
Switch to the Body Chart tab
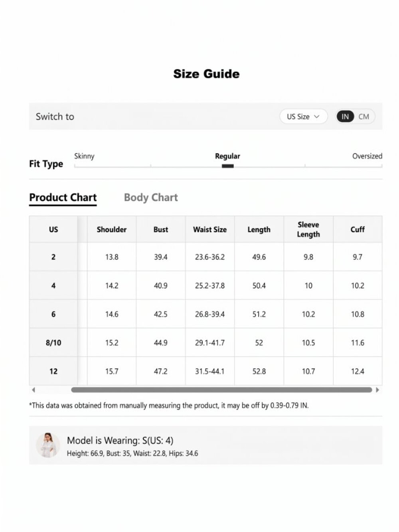151,197
